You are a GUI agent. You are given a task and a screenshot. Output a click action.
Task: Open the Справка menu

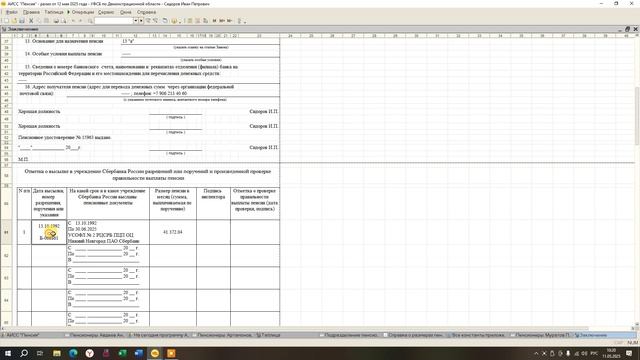pos(147,12)
